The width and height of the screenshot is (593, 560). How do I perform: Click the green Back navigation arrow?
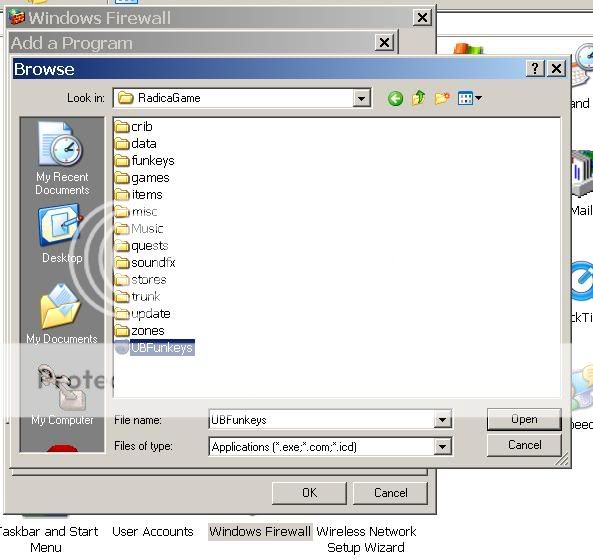(395, 99)
